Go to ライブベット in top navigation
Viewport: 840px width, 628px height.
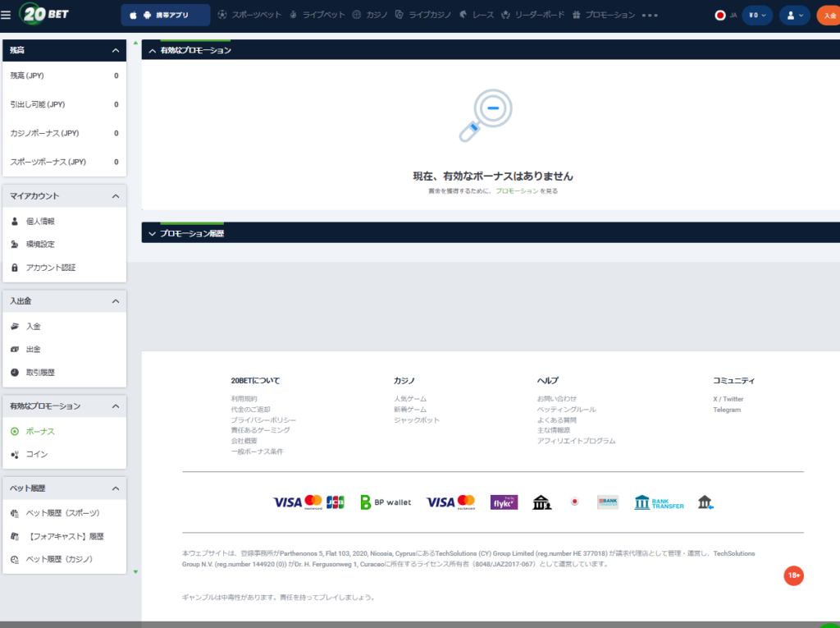click(x=317, y=15)
